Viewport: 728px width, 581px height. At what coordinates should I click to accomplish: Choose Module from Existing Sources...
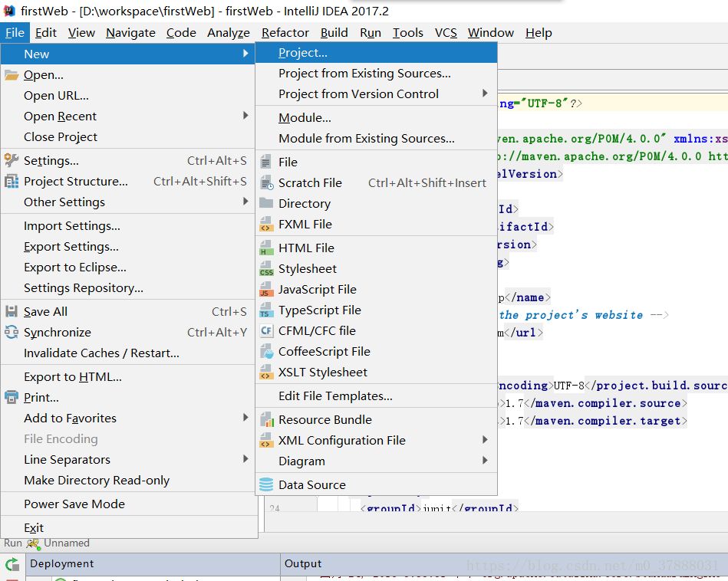click(377, 138)
